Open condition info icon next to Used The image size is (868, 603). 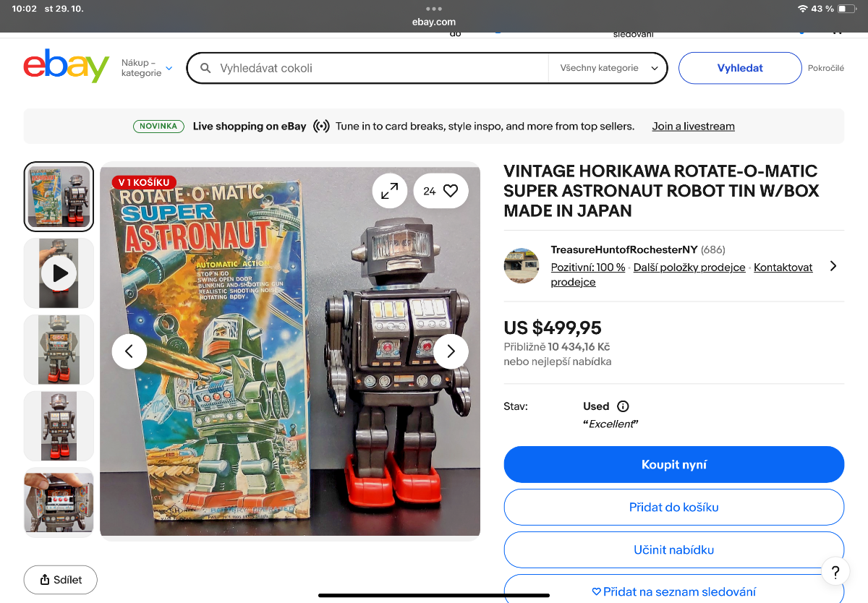[x=623, y=406]
